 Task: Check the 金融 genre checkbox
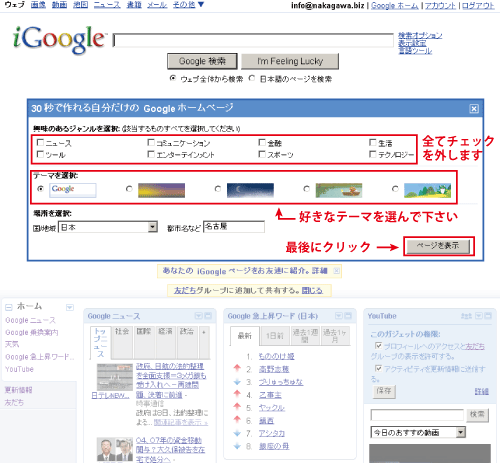point(262,143)
